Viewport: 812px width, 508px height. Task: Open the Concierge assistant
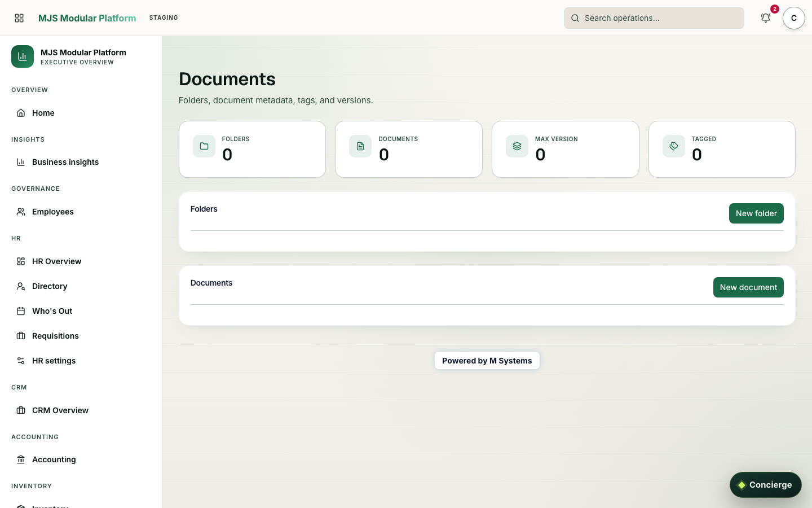click(x=765, y=485)
